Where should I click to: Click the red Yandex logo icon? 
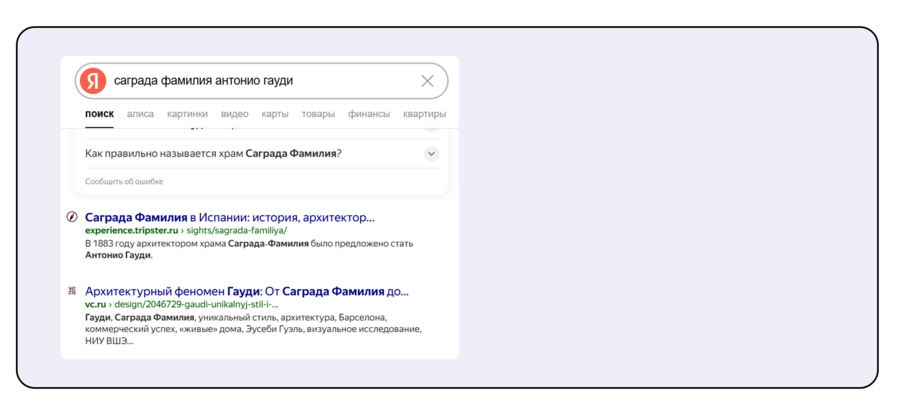pyautogui.click(x=92, y=81)
